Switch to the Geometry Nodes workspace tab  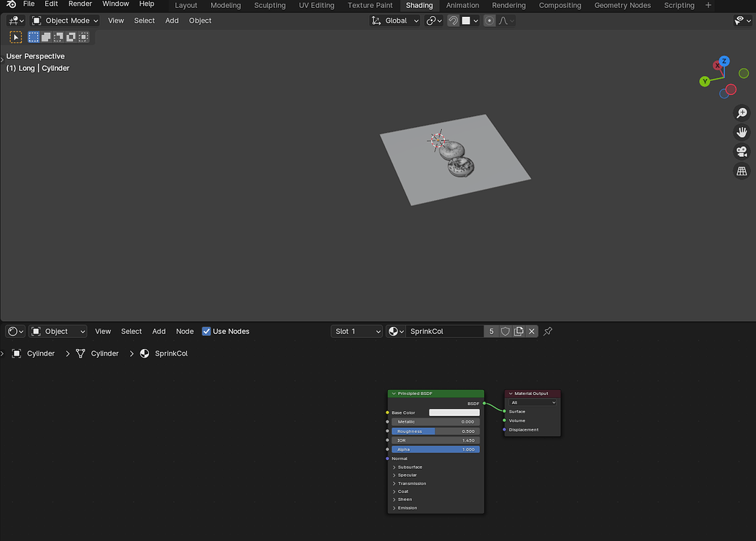622,5
